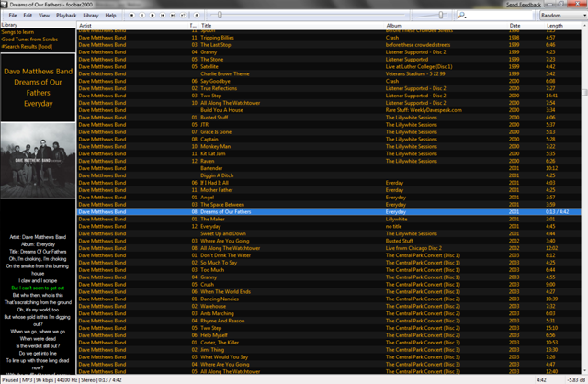Screen dimensions: 588x384
Task: Select 'Monkey Man' track
Action: coord(215,147)
